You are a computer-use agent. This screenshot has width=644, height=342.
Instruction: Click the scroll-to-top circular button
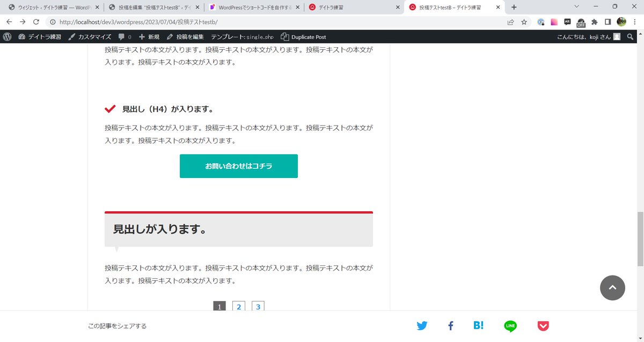612,288
